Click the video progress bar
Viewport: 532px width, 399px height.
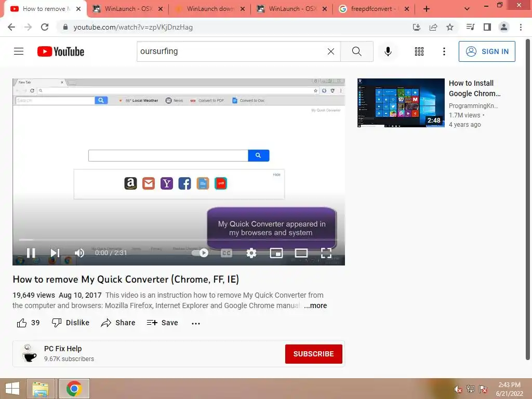pos(179,240)
